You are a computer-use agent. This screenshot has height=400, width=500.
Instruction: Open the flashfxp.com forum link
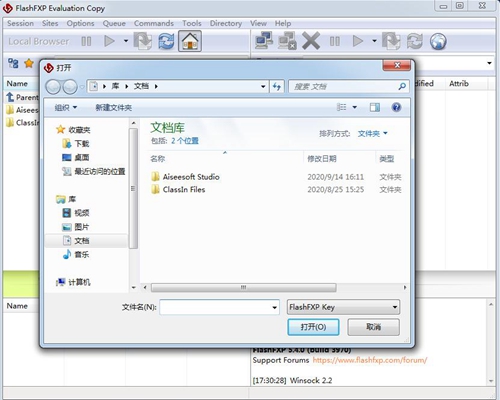(370, 360)
